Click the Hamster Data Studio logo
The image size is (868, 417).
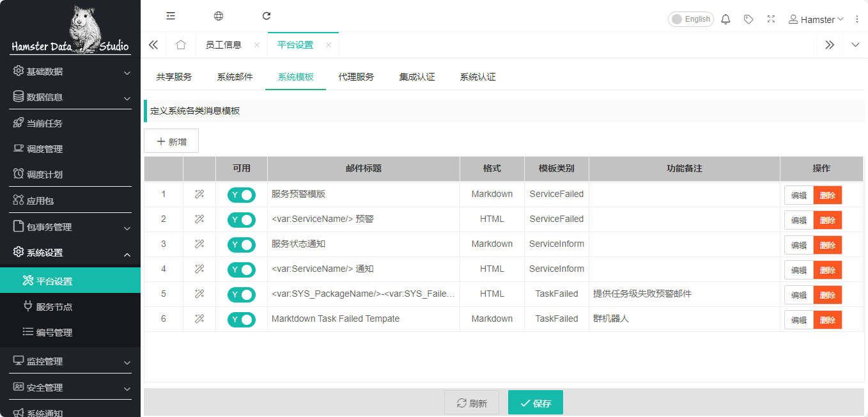point(70,29)
